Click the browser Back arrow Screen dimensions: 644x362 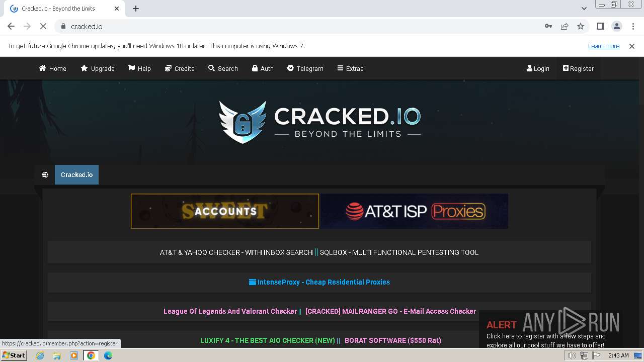(11, 26)
